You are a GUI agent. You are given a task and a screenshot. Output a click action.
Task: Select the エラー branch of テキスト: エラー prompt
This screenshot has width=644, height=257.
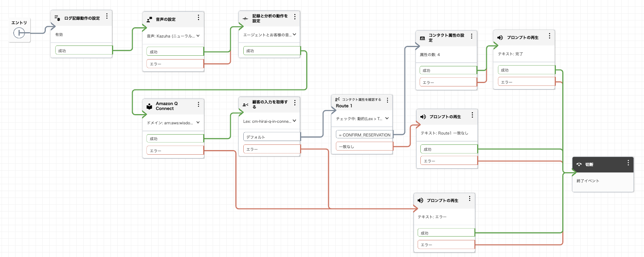click(x=446, y=245)
